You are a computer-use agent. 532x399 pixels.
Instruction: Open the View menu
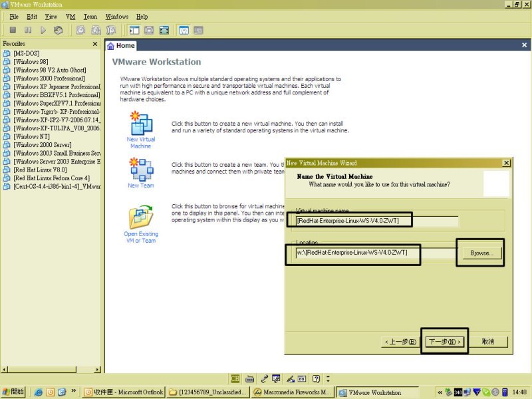(x=51, y=17)
